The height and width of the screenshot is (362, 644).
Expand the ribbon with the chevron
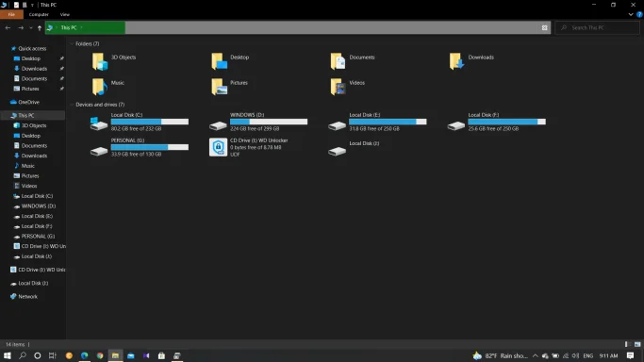(x=631, y=14)
